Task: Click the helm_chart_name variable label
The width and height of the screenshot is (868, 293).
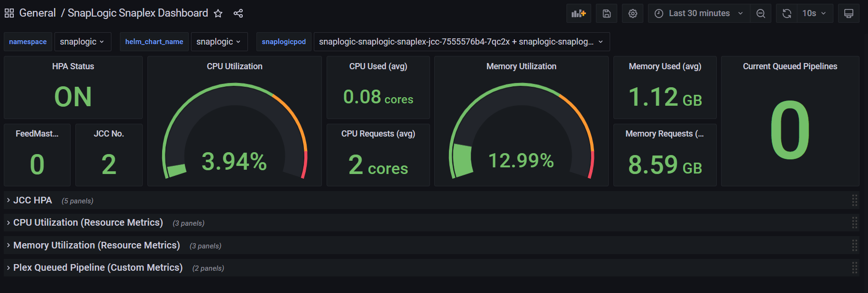Action: click(x=154, y=42)
